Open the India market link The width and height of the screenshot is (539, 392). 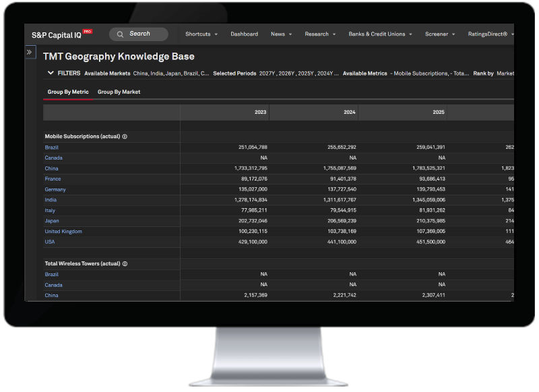51,200
